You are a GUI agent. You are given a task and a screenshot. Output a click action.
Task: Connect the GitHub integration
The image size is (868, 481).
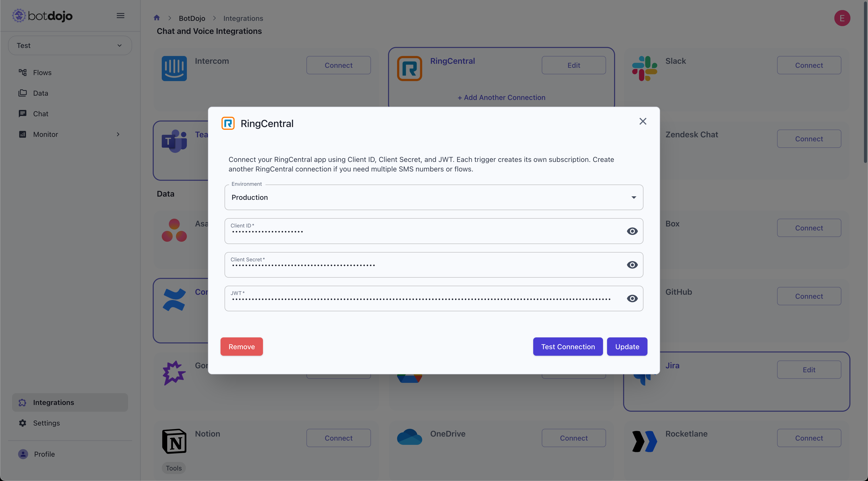[809, 296]
